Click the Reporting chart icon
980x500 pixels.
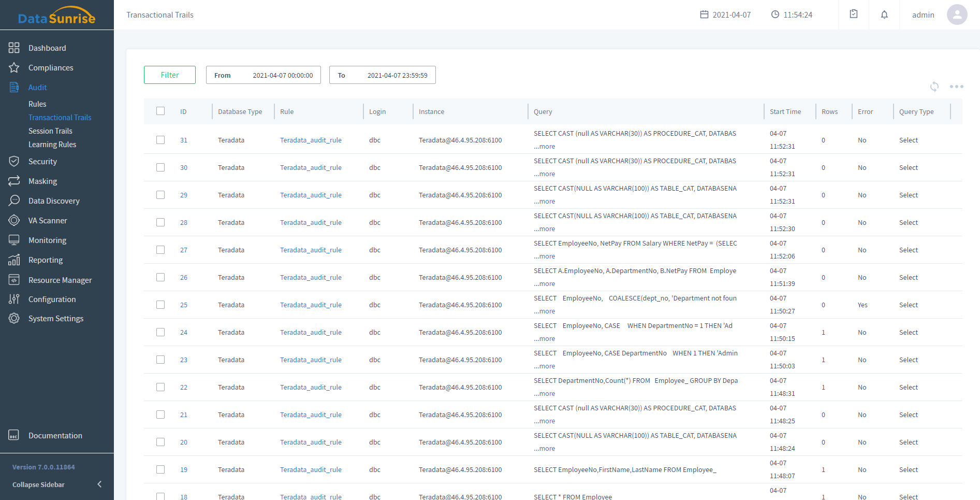[14, 260]
